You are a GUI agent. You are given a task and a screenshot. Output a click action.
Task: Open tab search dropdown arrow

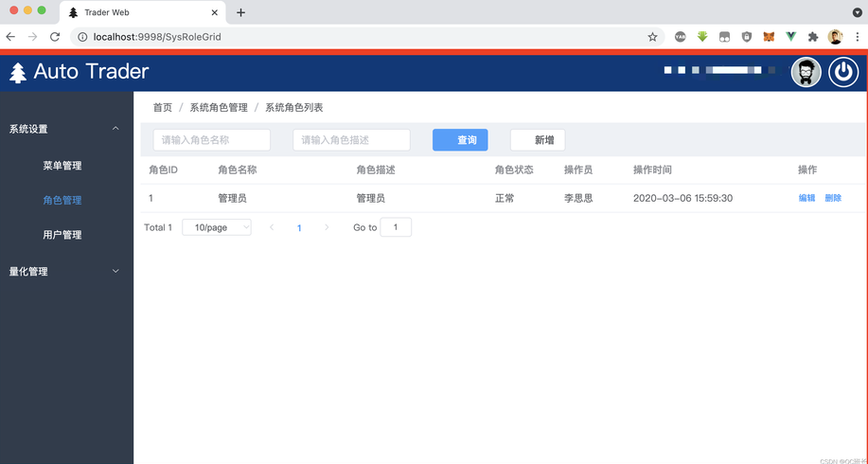click(x=857, y=12)
